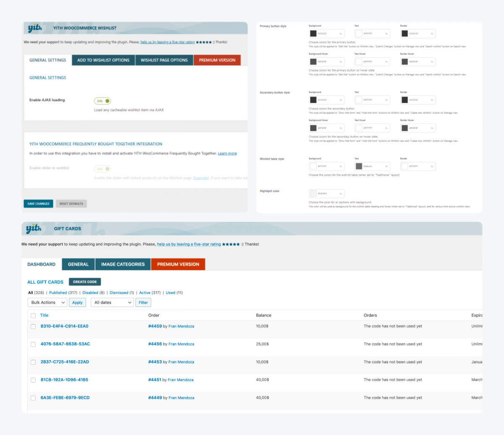Pick the Primary button Background color swatch
Screen dimensions: 504x435
[313, 34]
